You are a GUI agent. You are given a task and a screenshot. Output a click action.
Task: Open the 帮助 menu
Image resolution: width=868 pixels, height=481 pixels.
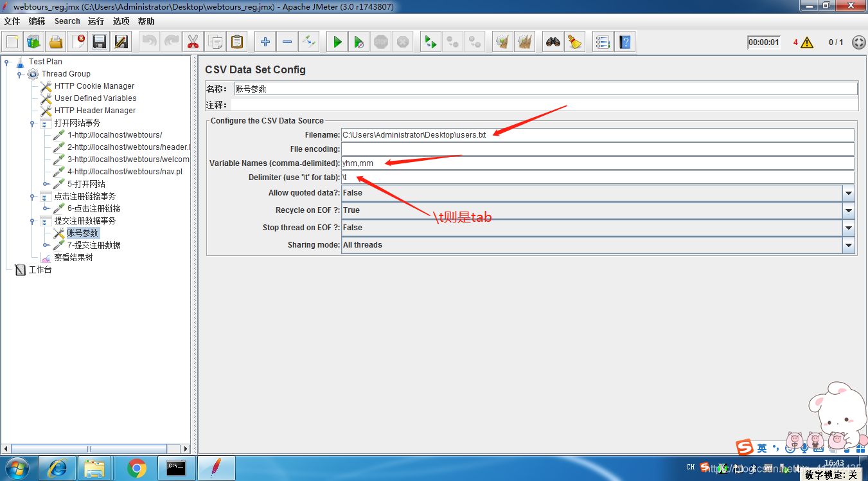coord(146,21)
